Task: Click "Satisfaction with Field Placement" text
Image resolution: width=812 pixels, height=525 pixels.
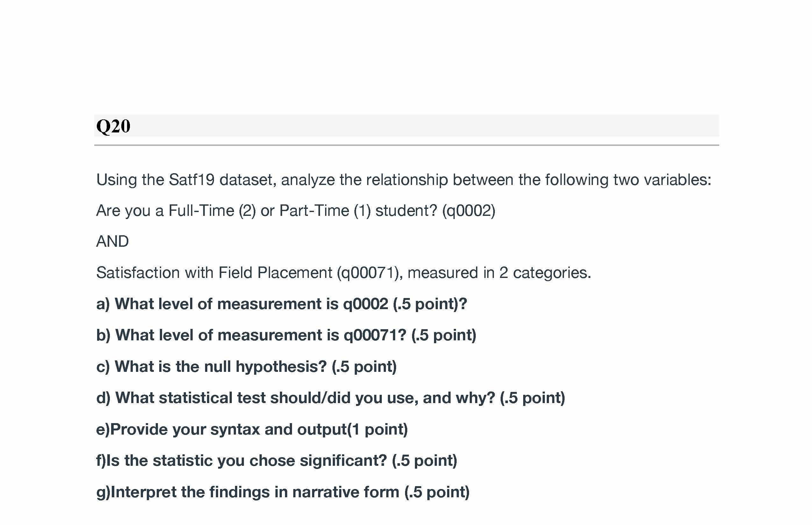Action: pyautogui.click(x=214, y=273)
